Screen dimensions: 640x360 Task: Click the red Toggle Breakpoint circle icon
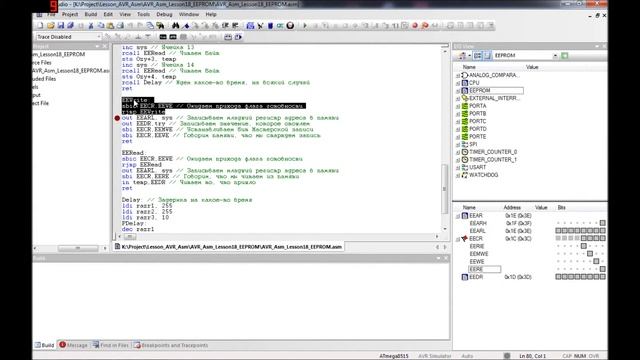tap(415, 26)
